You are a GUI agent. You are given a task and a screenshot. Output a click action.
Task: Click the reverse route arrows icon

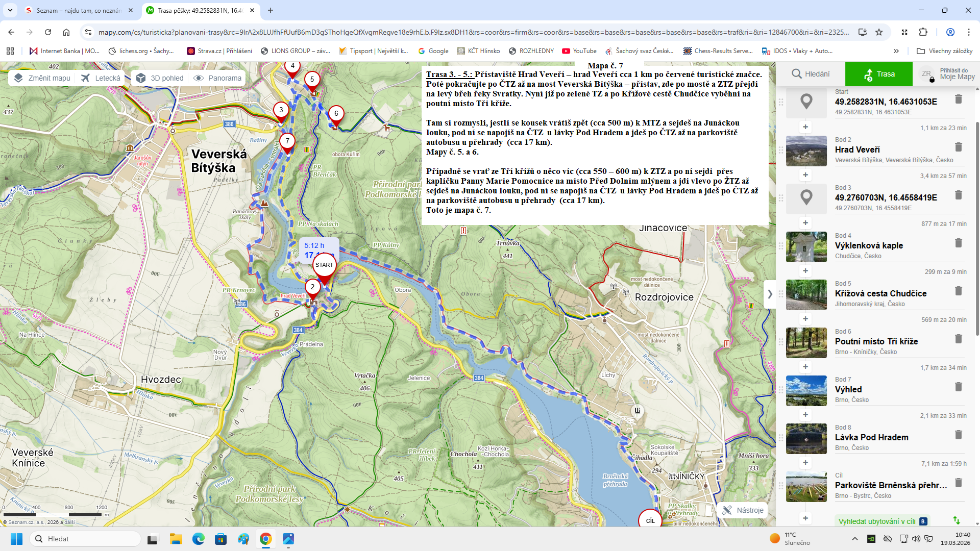point(956,520)
